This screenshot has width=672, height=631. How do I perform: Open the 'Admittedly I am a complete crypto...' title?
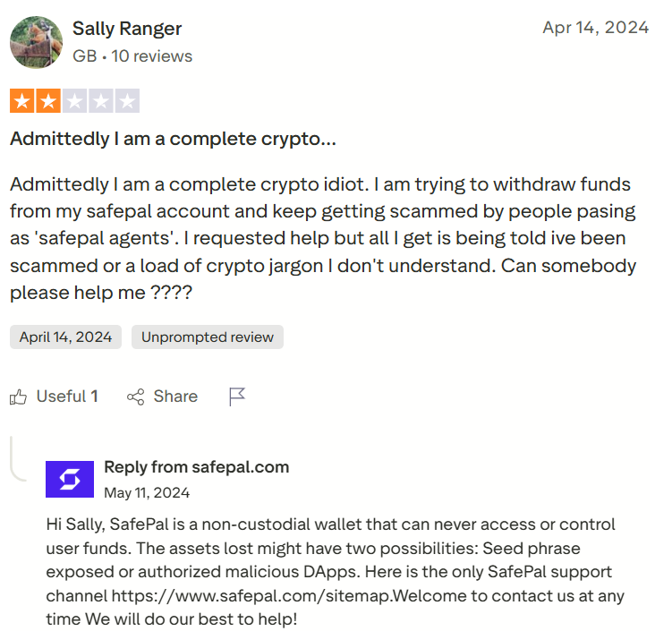point(173,140)
